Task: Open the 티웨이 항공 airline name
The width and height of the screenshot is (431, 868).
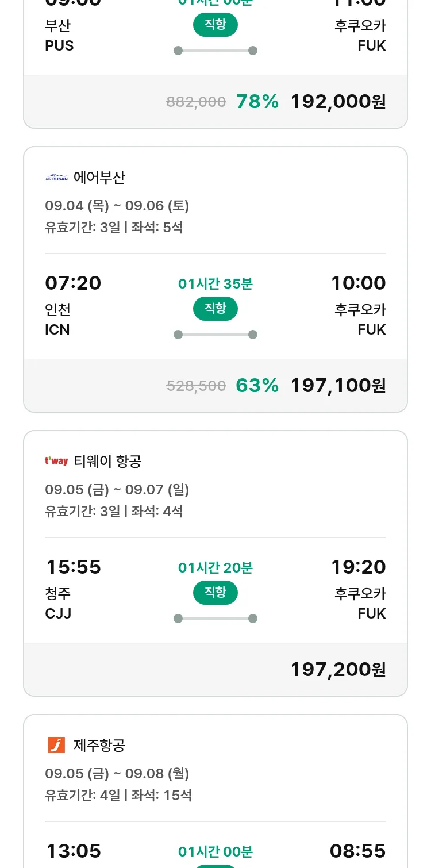Action: click(x=107, y=461)
